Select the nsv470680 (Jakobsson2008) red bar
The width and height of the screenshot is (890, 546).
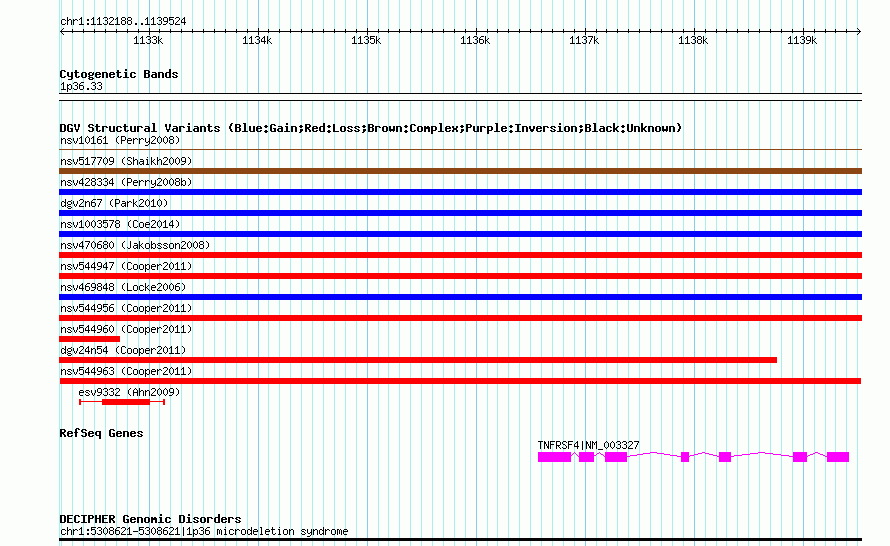click(x=460, y=255)
